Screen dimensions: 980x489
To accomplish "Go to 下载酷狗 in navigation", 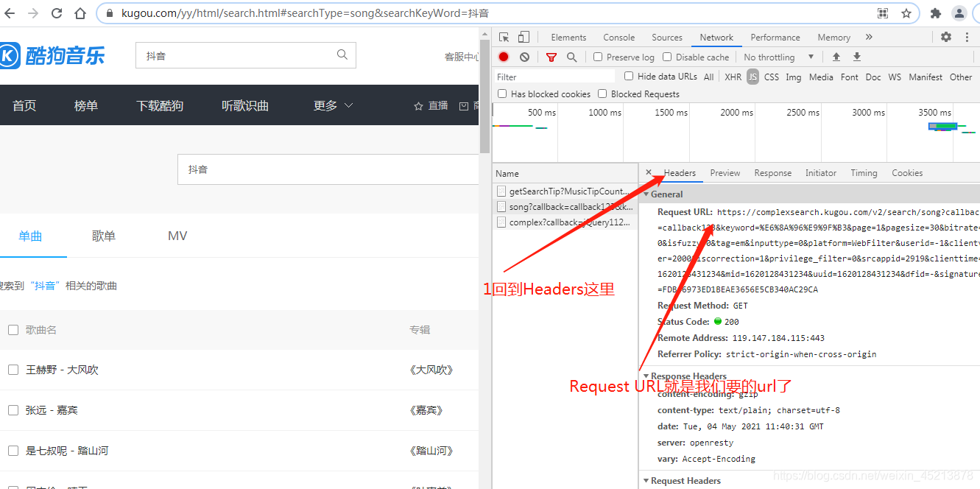I will point(160,105).
